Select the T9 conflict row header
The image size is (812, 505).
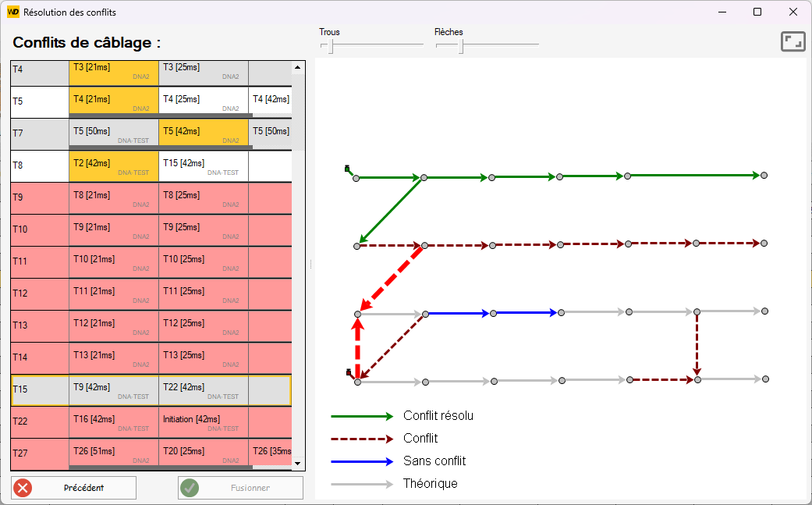click(40, 198)
